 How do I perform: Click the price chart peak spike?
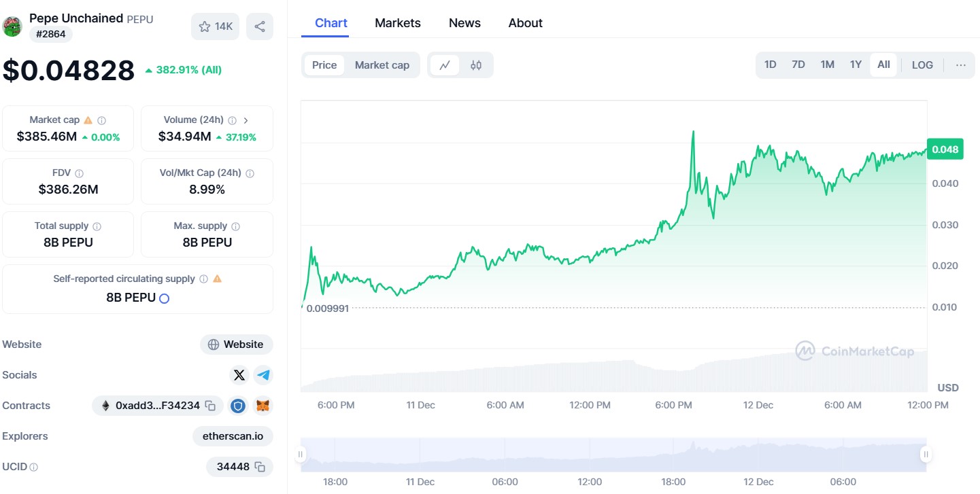693,133
